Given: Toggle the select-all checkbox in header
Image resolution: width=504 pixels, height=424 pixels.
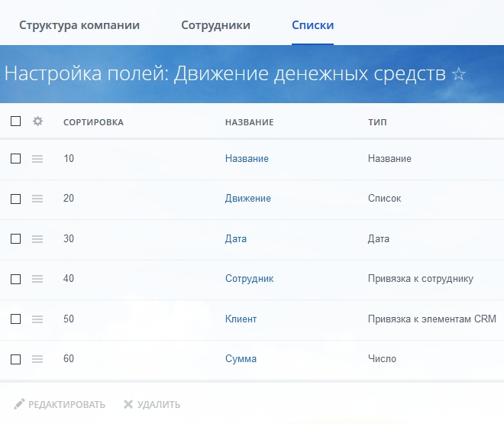Looking at the screenshot, I should [x=15, y=121].
